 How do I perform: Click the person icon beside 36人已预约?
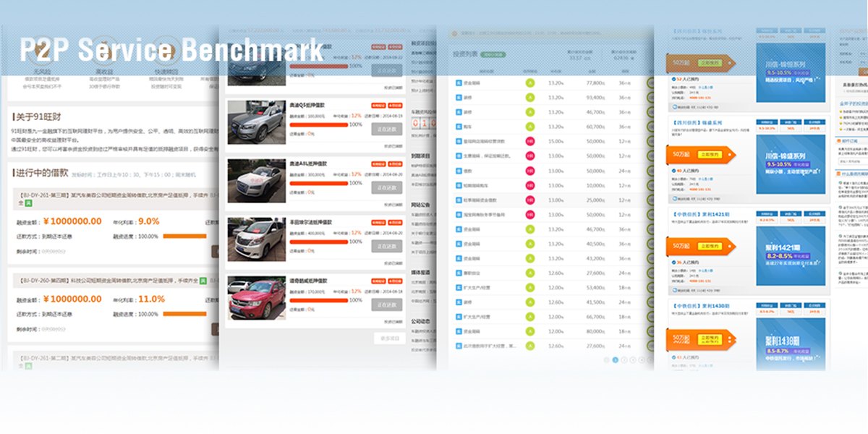click(x=675, y=263)
